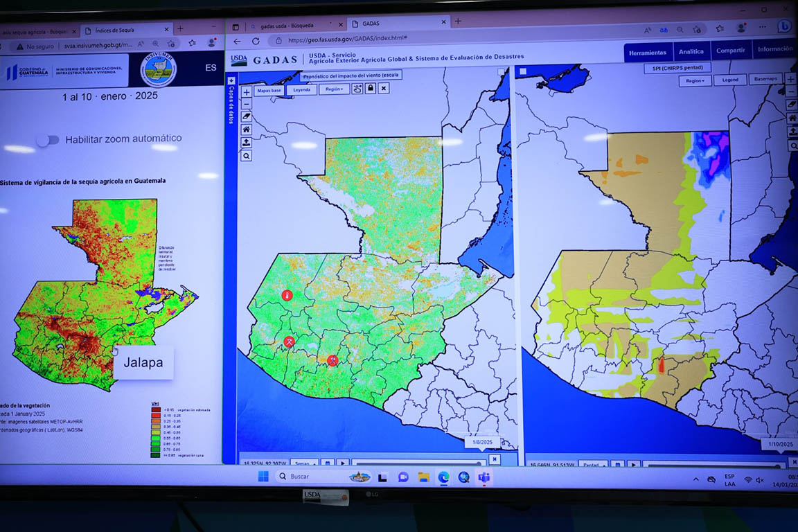Tick the checkbox at left map's top-right corner
Viewport: 798px width, 532px height.
coord(501,72)
